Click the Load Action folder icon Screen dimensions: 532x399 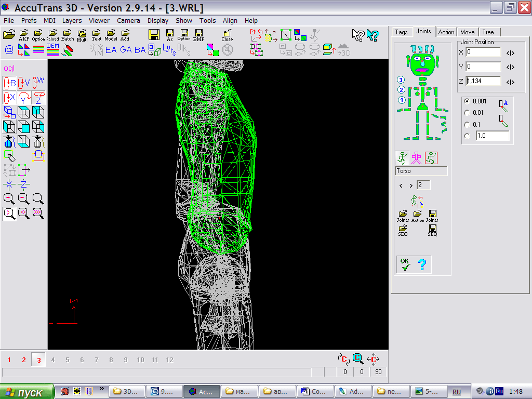pos(418,216)
